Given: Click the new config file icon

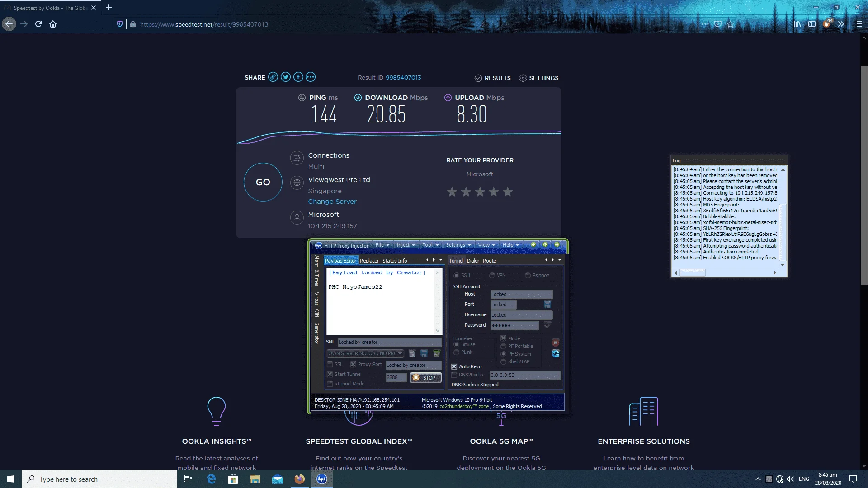Looking at the screenshot, I should point(412,353).
